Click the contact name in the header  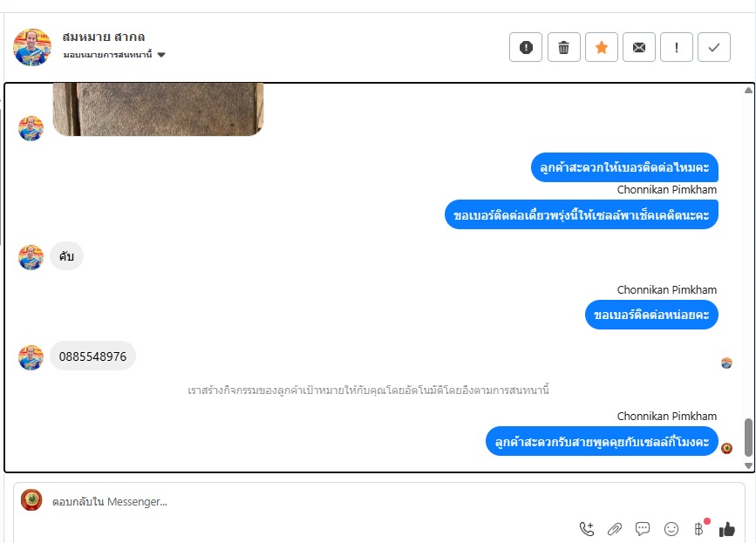tap(104, 37)
